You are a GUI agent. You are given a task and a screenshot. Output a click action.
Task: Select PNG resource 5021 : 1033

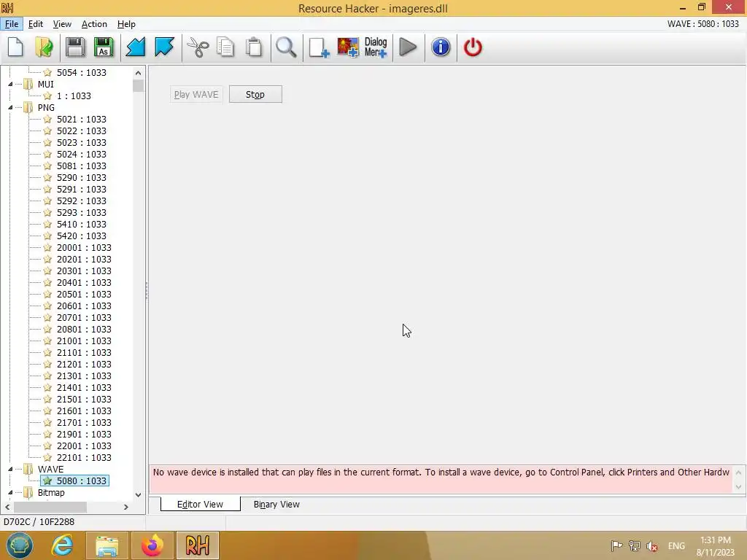[82, 119]
